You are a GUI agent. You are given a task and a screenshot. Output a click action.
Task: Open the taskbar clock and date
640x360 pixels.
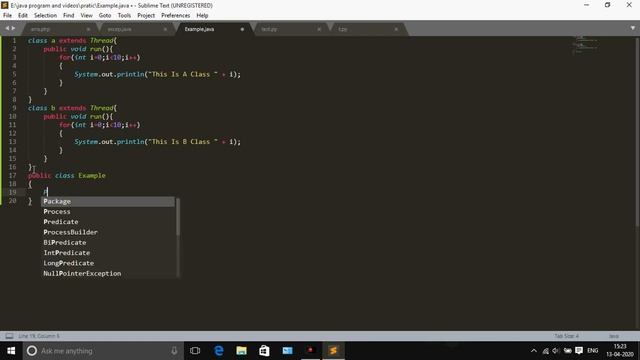click(x=620, y=351)
